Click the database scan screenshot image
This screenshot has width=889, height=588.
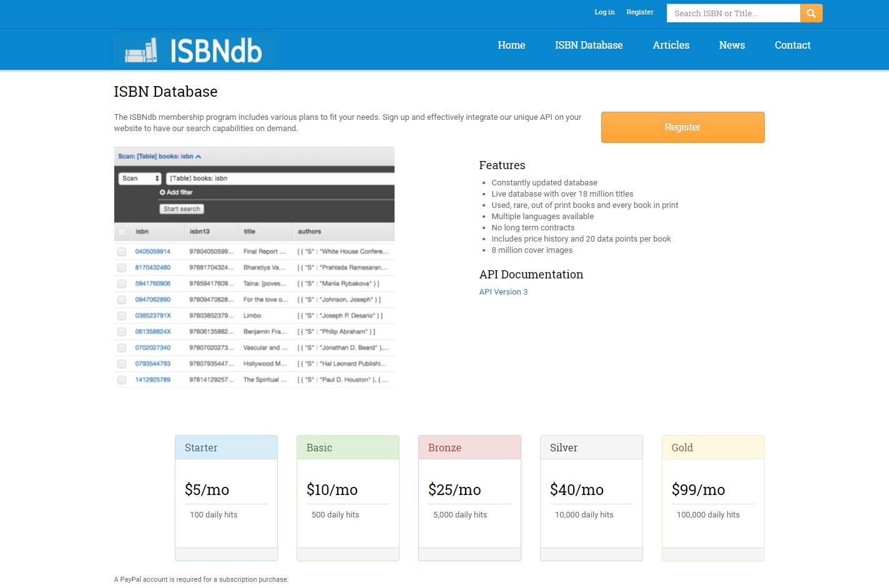tap(254, 267)
